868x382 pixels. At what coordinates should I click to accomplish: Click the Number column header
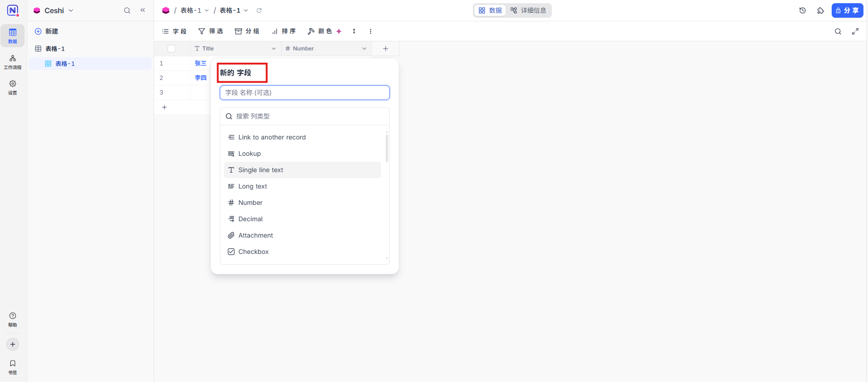click(327, 49)
